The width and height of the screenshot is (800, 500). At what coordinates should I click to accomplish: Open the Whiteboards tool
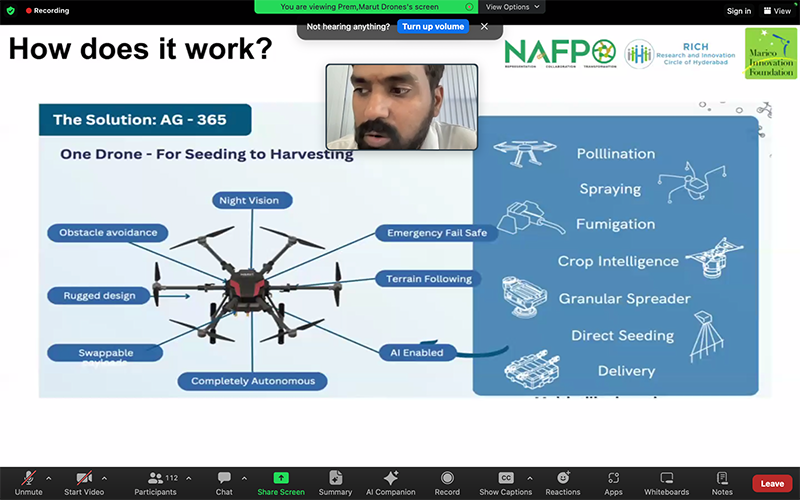(x=667, y=482)
